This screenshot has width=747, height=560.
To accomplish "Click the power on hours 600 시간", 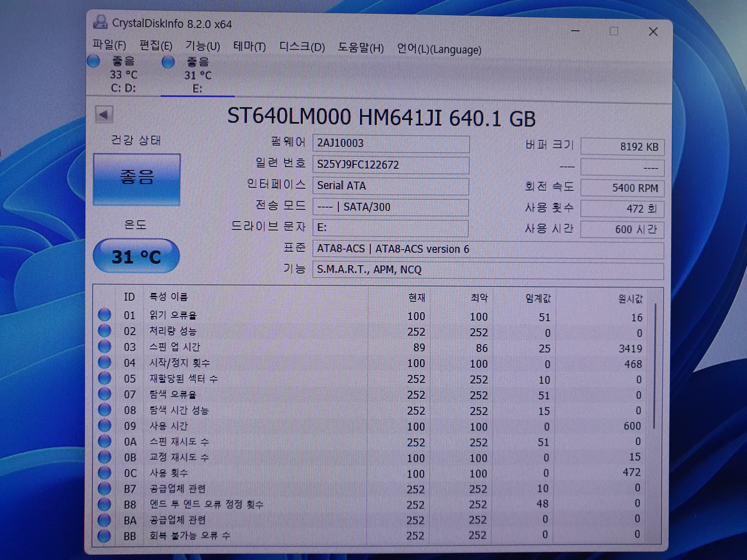I will click(x=622, y=229).
